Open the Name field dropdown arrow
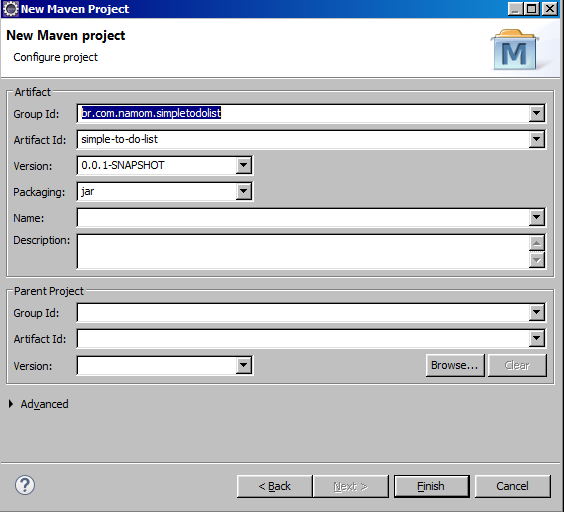This screenshot has width=564, height=512. click(536, 217)
